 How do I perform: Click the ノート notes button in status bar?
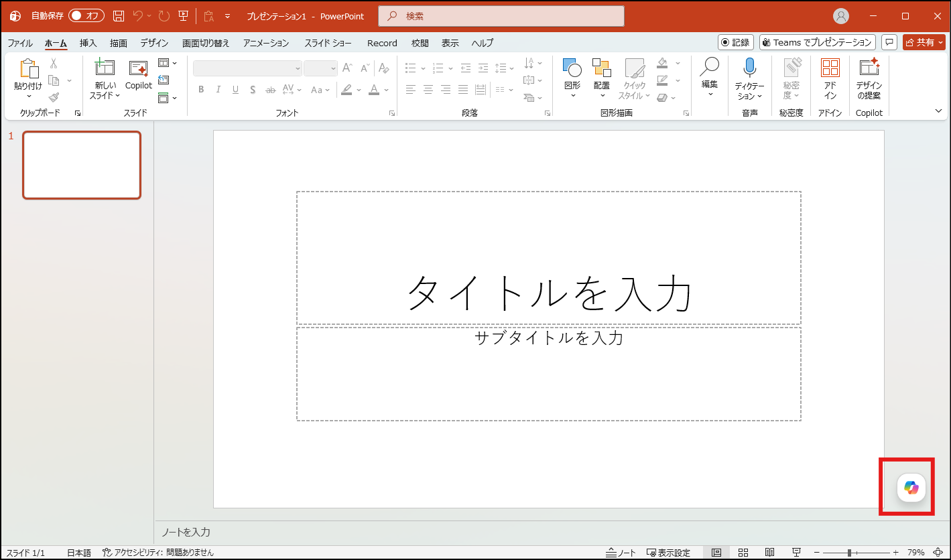pyautogui.click(x=621, y=553)
